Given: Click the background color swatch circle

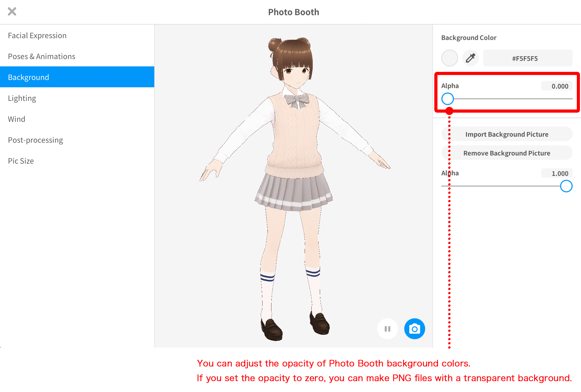Looking at the screenshot, I should click(449, 58).
